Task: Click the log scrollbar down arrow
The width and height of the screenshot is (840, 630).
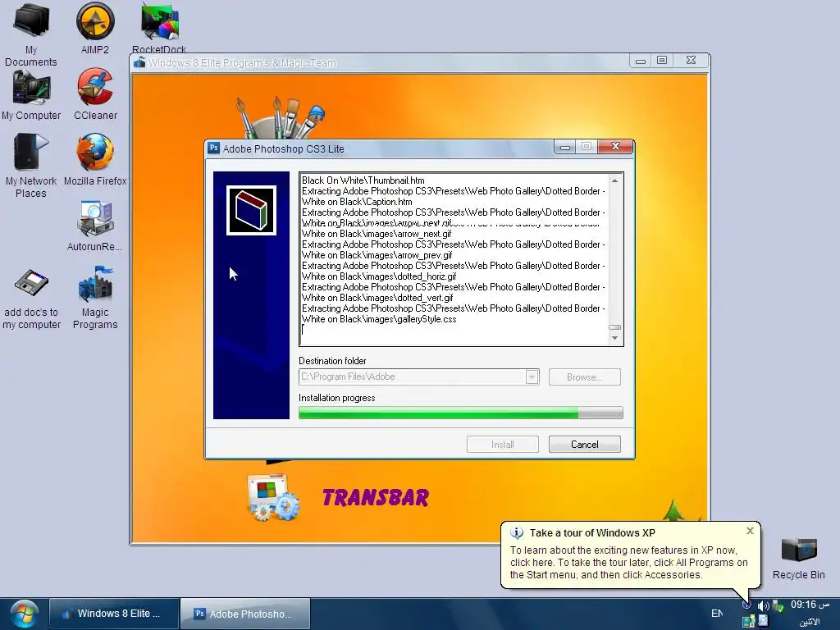Action: pos(614,338)
